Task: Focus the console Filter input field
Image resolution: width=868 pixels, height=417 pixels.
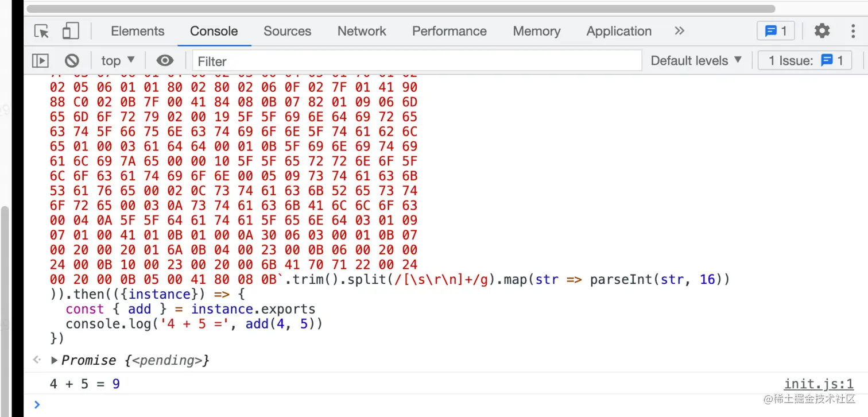Action: click(x=417, y=61)
